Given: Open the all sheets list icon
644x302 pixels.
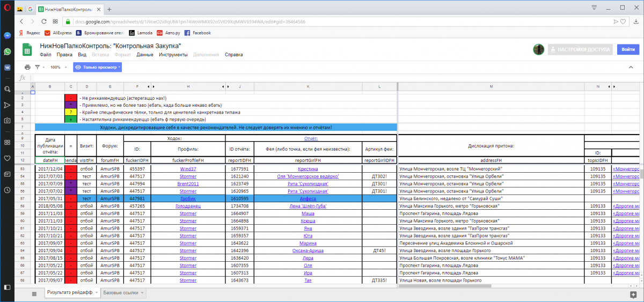Looking at the screenshot, I should tap(34, 293).
